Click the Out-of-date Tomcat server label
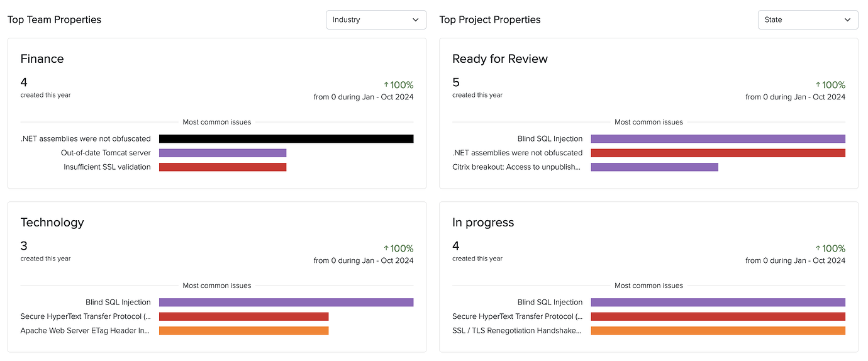This screenshot has width=868, height=361. tap(106, 153)
